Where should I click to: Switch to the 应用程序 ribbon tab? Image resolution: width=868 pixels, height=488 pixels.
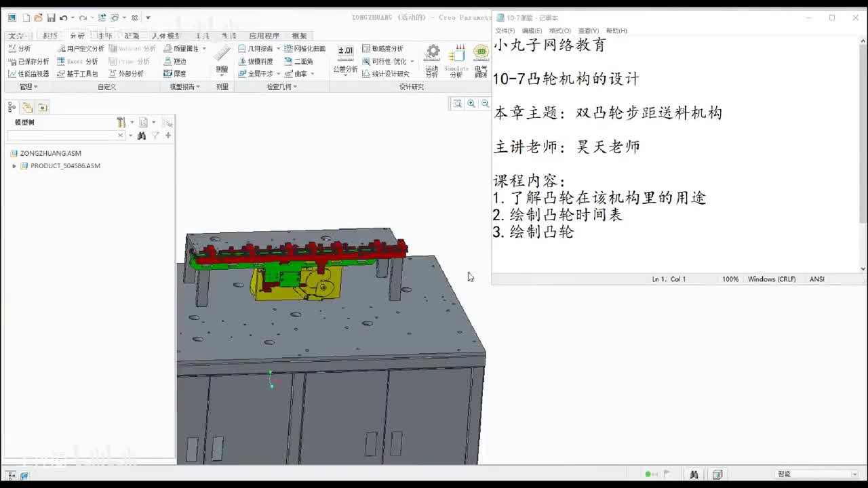pyautogui.click(x=264, y=36)
